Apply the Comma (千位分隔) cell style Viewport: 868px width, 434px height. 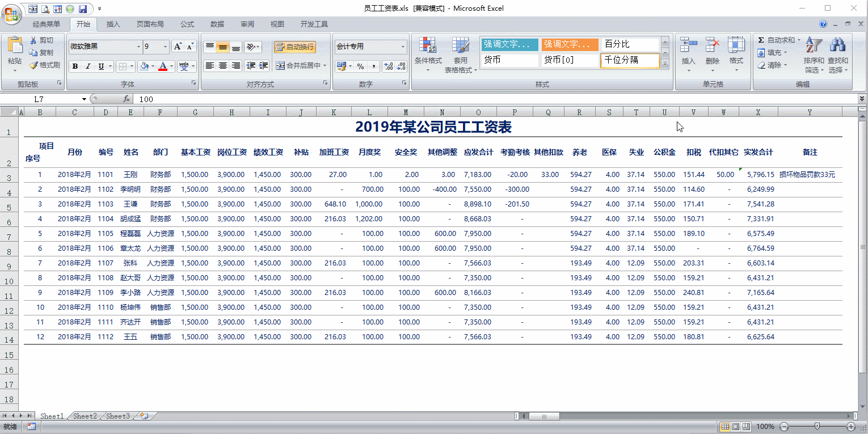click(630, 60)
